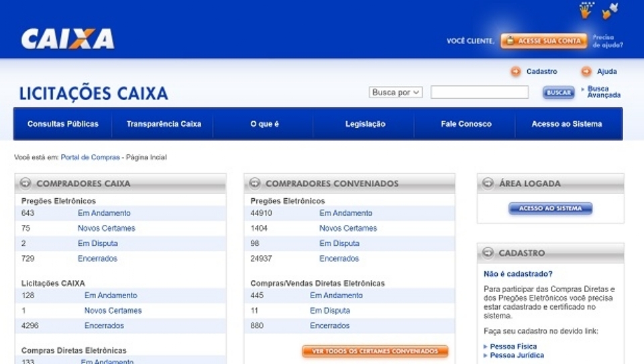644x364 pixels.
Task: Open the Pessoa Física registration link
Action: pyautogui.click(x=513, y=347)
